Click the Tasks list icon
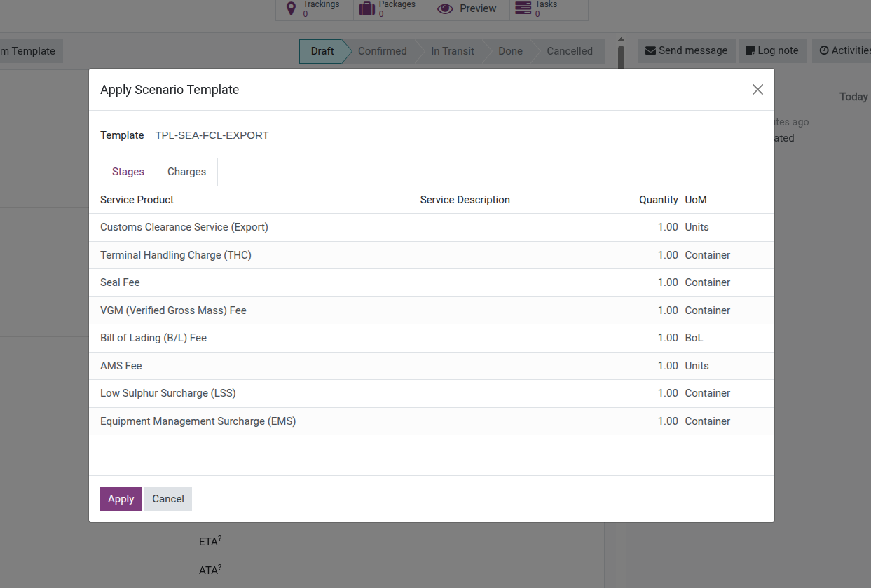The width and height of the screenshot is (871, 588). 523,8
